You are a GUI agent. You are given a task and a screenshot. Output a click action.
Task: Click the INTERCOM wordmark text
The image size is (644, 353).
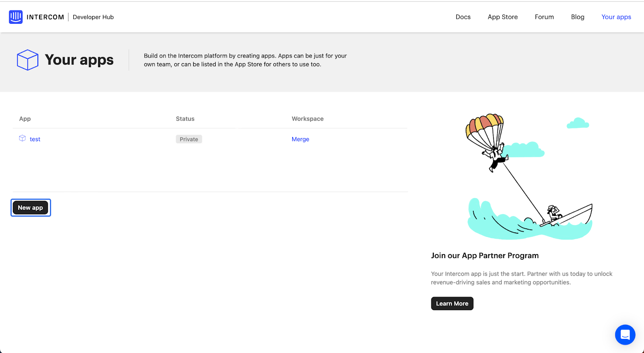[x=45, y=17]
